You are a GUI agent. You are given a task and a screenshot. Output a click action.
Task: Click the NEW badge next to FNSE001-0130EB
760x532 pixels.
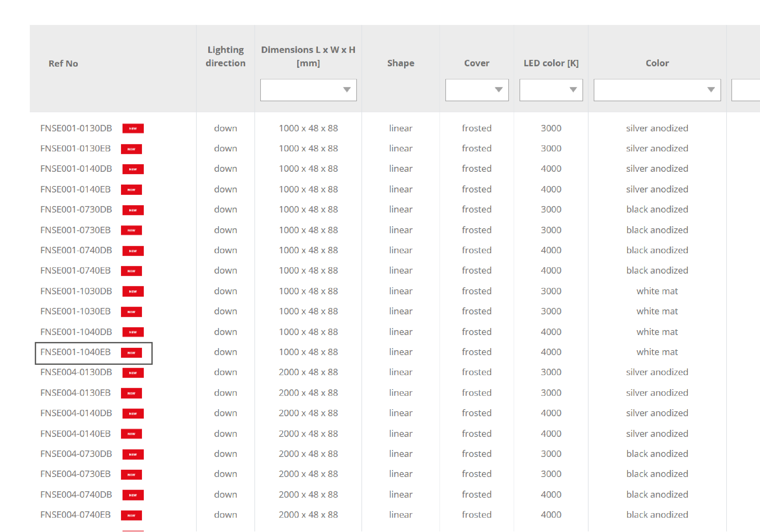pos(131,149)
